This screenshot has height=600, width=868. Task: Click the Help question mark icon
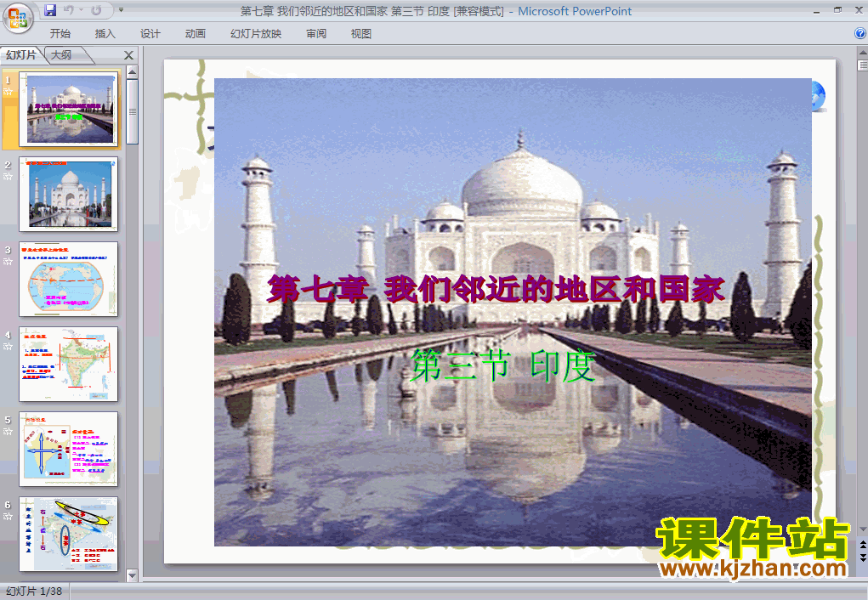pos(860,33)
